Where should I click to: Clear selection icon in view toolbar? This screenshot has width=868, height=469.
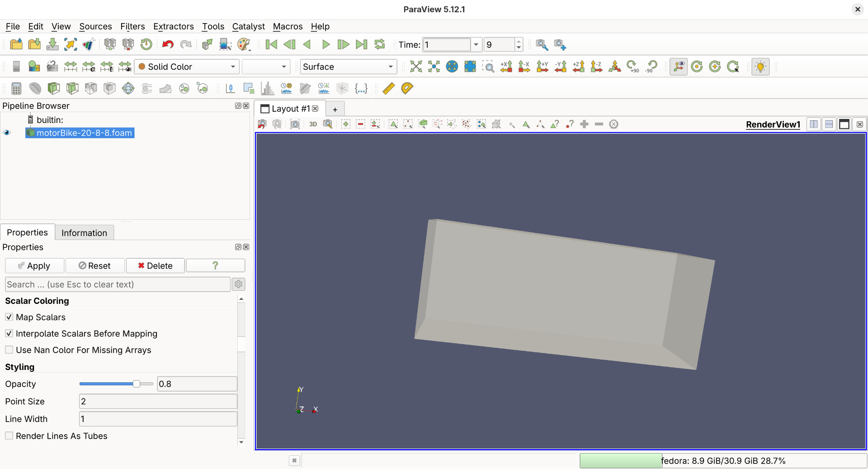click(613, 124)
